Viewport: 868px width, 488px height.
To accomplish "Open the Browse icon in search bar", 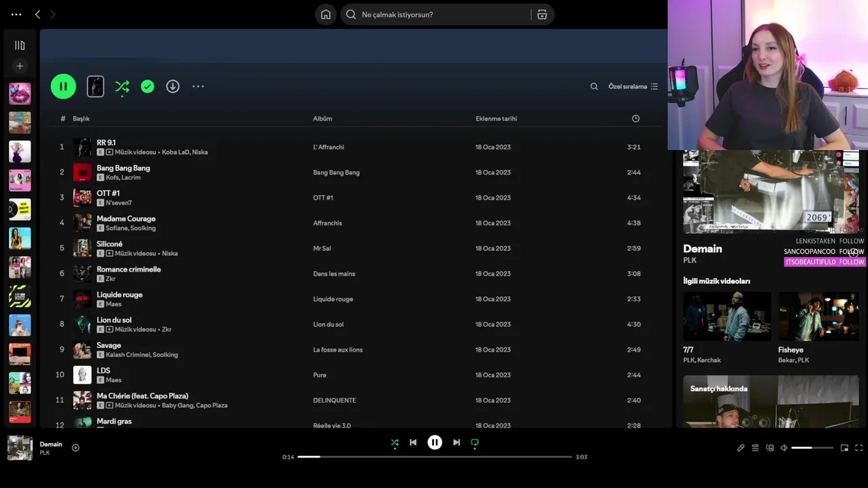I will (542, 14).
